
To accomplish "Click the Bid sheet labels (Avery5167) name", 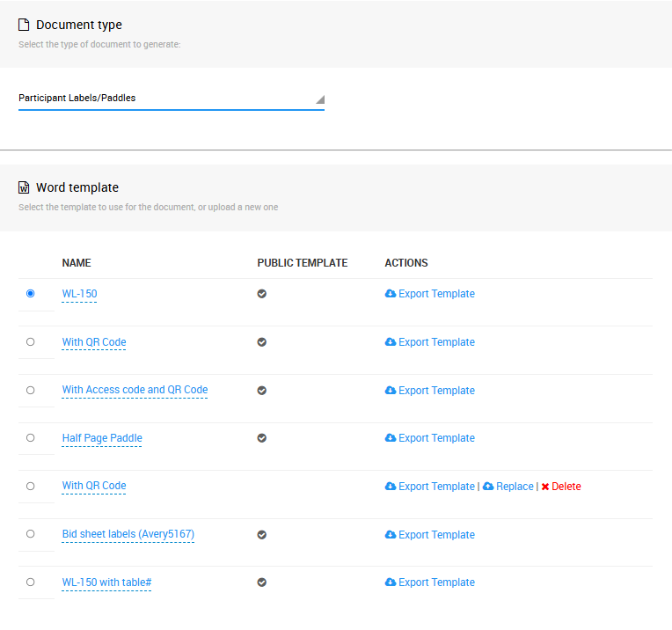I will click(x=128, y=534).
